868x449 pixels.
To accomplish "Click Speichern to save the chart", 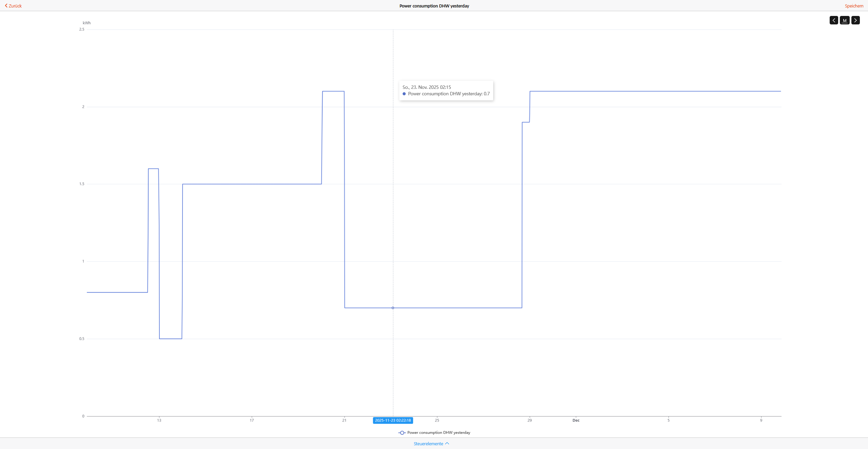I will 854,6.
